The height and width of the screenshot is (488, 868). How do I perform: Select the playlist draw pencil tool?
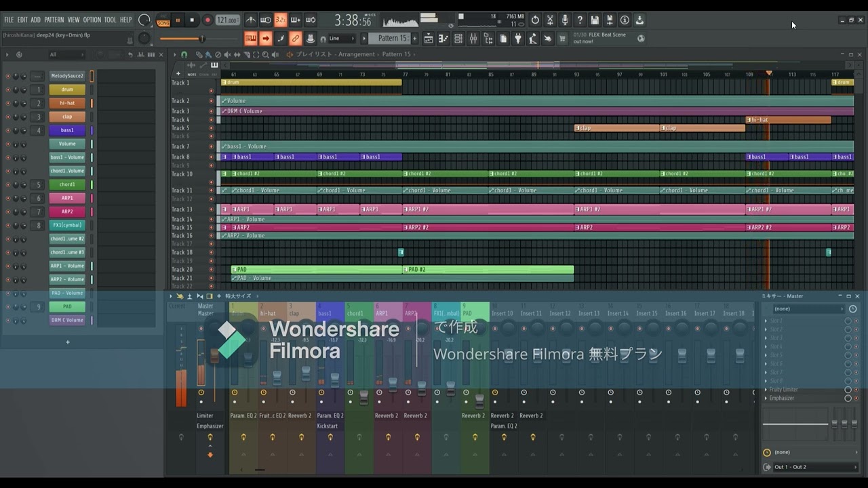(x=199, y=54)
